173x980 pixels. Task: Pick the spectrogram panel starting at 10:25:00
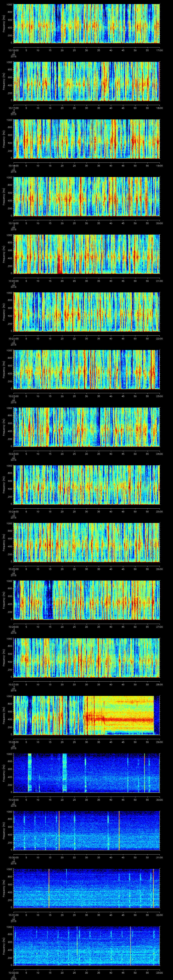pyautogui.click(x=87, y=542)
